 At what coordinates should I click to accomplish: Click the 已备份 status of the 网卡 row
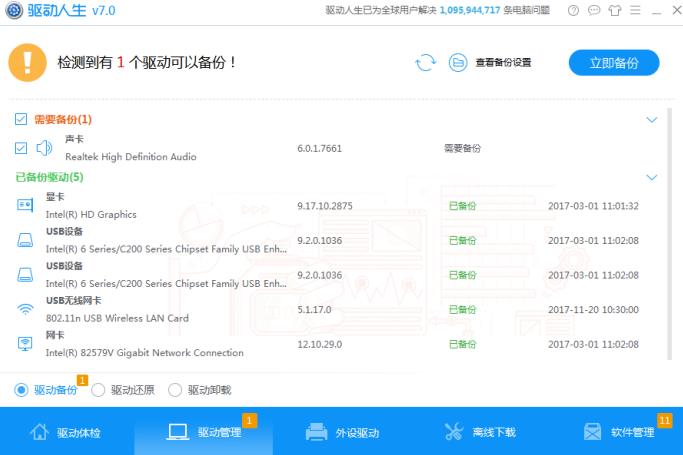pyautogui.click(x=463, y=344)
